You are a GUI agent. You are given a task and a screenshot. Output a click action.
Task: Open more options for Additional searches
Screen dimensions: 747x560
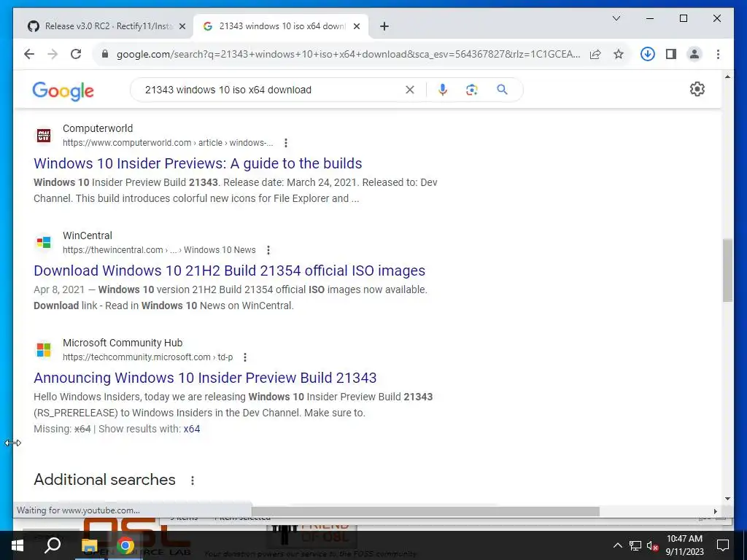tap(193, 481)
